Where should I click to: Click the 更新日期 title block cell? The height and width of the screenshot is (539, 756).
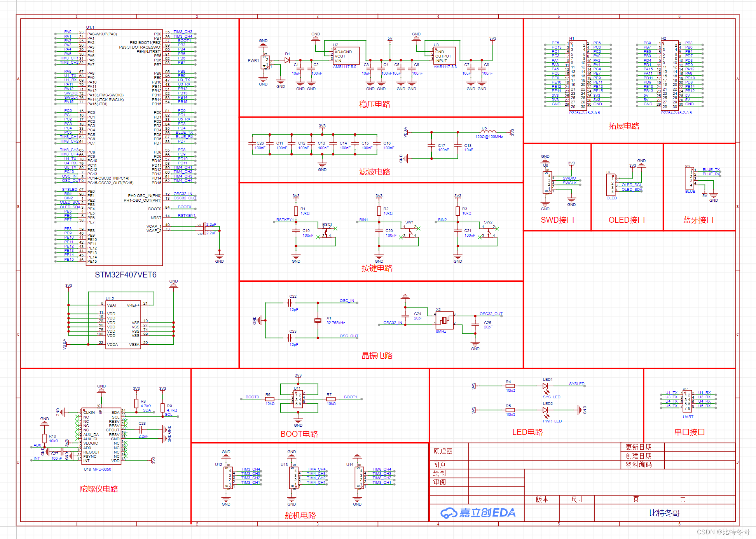pyautogui.click(x=638, y=447)
